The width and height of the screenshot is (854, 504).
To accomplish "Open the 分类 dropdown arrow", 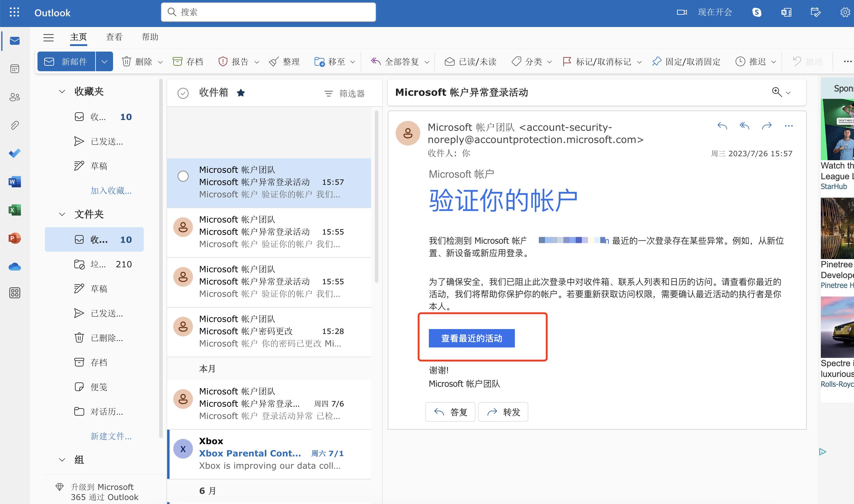I will coord(550,62).
